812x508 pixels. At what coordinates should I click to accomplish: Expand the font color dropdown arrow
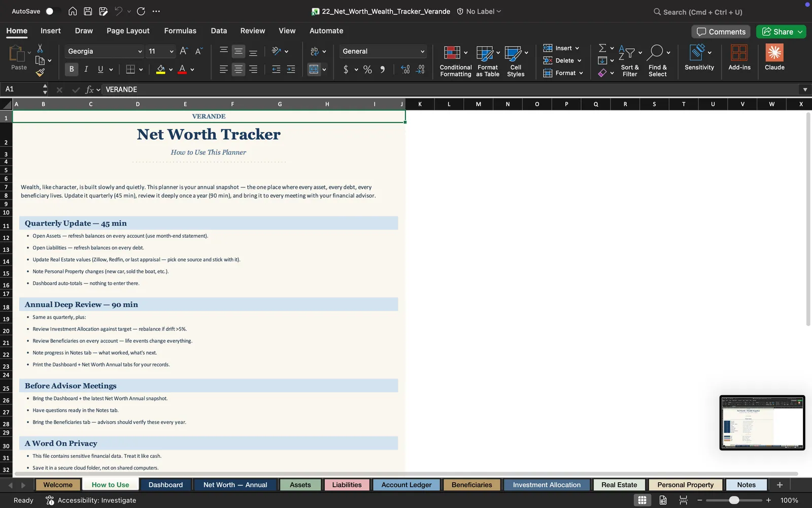[x=192, y=70]
